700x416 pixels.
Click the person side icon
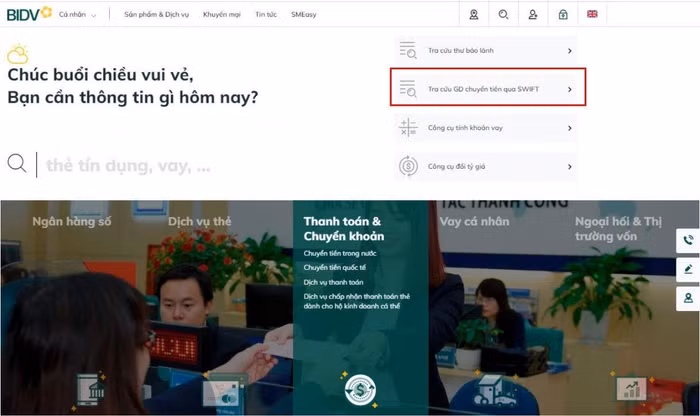[688, 298]
